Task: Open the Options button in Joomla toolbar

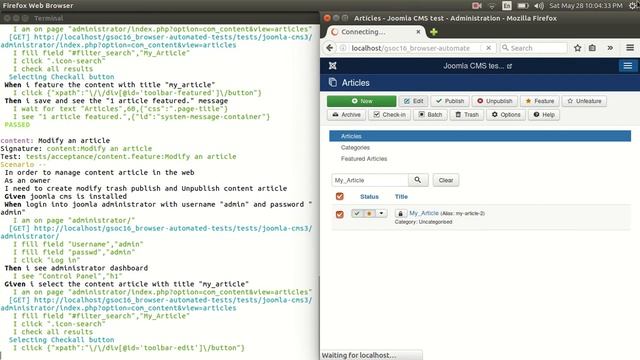Action: (506, 115)
